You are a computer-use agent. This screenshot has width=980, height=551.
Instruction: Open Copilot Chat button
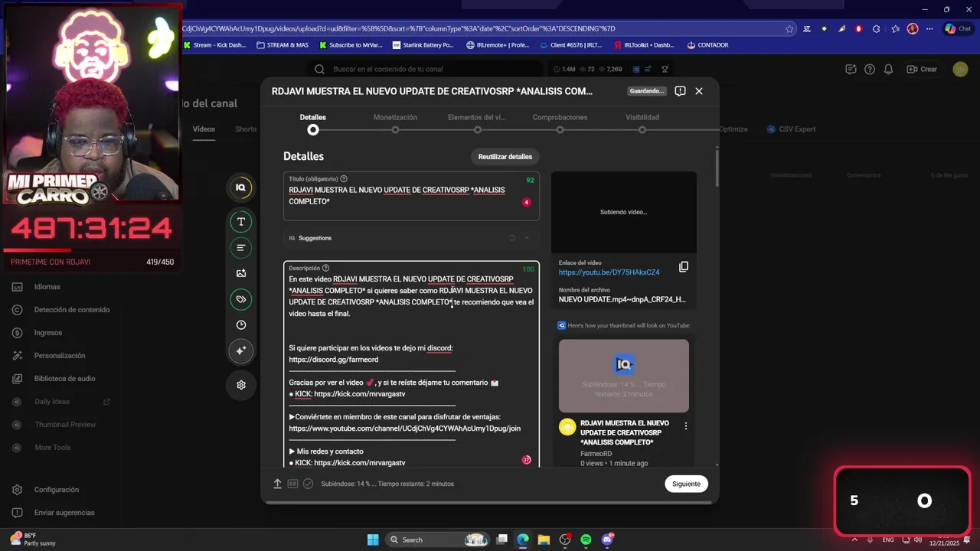[959, 29]
